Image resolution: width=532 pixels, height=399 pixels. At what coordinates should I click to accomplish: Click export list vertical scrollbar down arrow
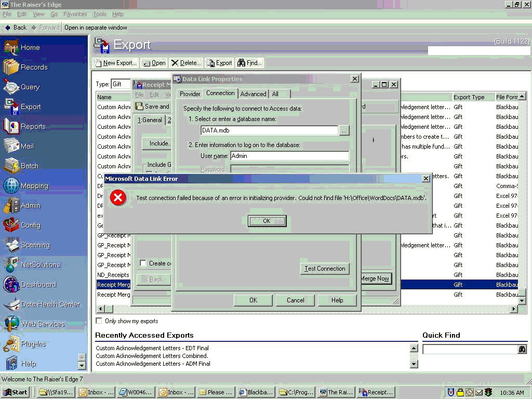pos(522,301)
